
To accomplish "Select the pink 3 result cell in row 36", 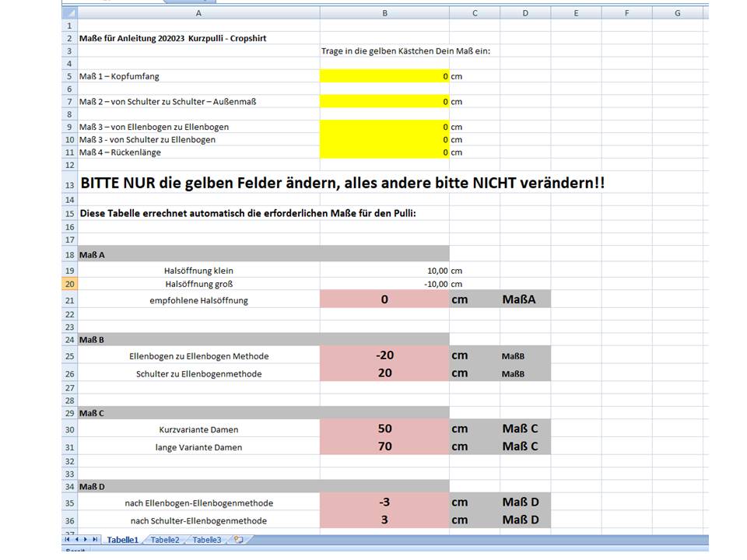I will [x=384, y=520].
